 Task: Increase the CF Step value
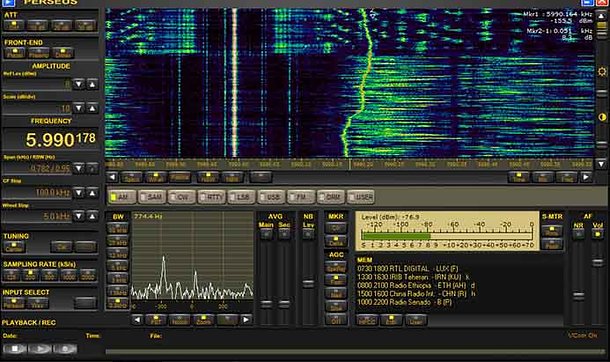[x=92, y=192]
